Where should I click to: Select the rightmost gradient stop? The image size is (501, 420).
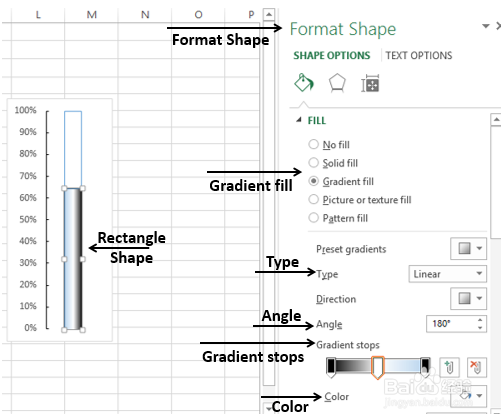pos(425,367)
